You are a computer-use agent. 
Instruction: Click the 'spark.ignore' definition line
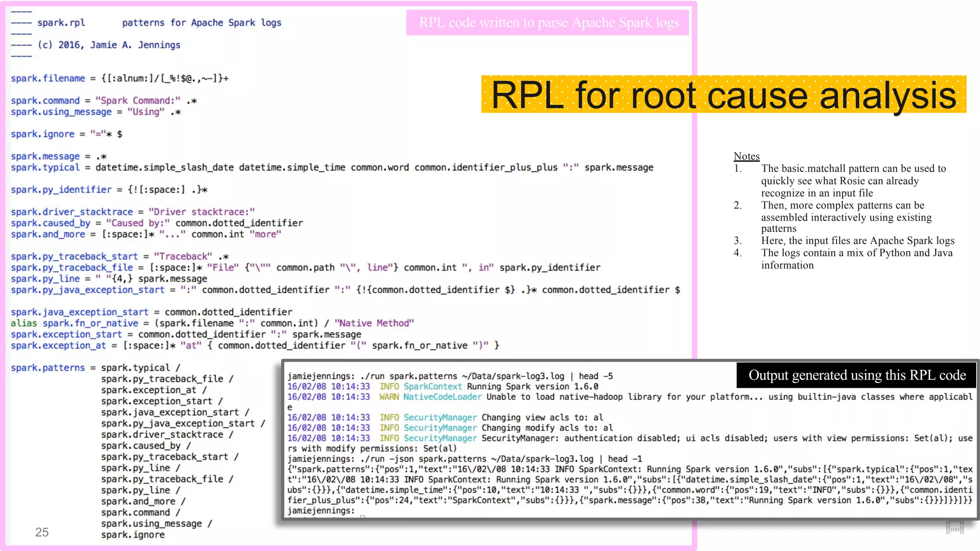(67, 134)
